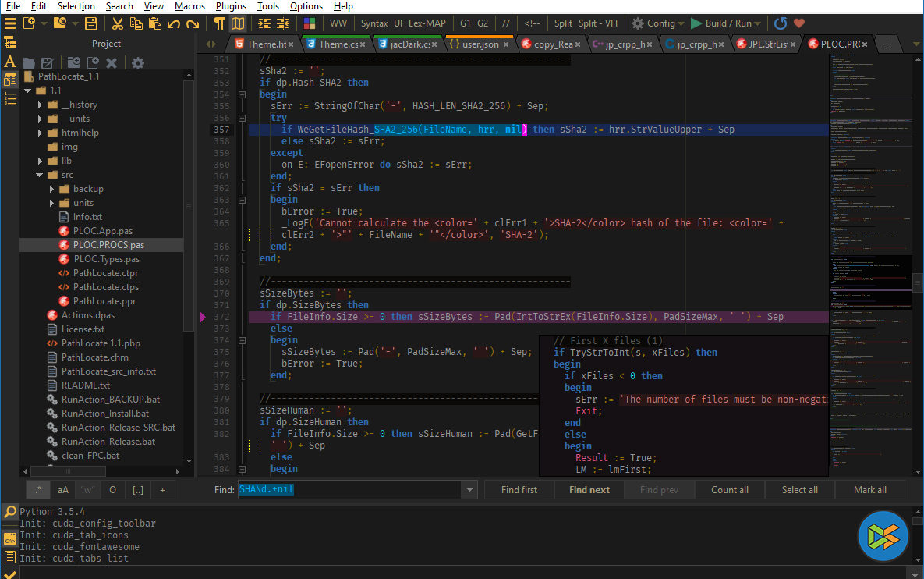Click the minimap toggle icon in toolbar
The height and width of the screenshot is (579, 924).
(238, 23)
